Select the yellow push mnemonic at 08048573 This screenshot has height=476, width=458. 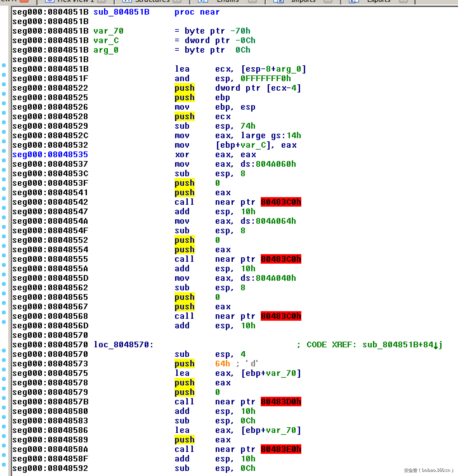[x=185, y=363]
